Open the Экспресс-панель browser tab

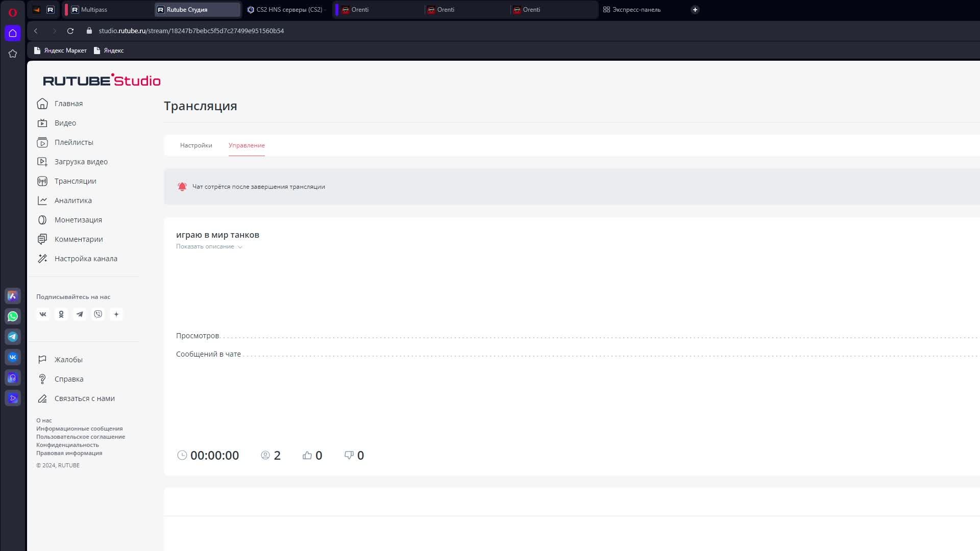pyautogui.click(x=632, y=10)
